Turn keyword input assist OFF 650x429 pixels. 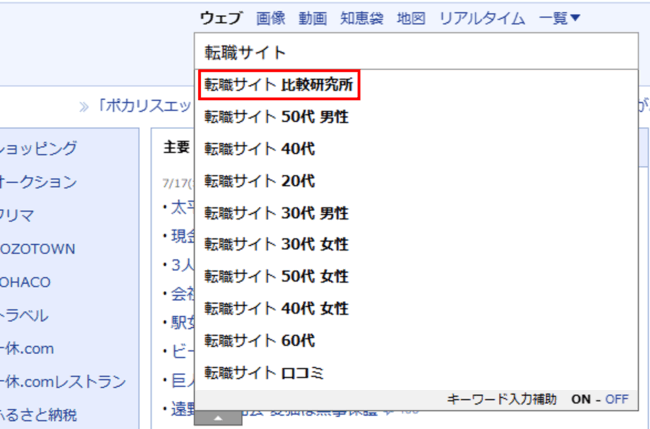pyautogui.click(x=616, y=399)
